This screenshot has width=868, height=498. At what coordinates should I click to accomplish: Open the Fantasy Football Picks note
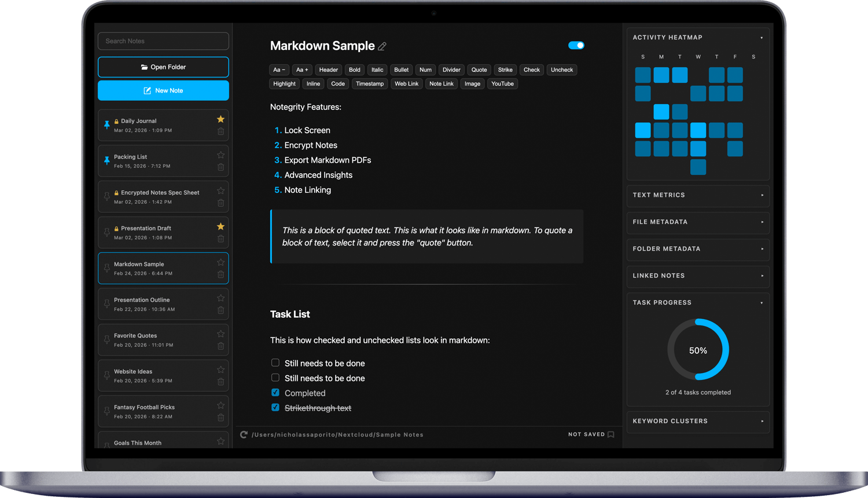(163, 411)
